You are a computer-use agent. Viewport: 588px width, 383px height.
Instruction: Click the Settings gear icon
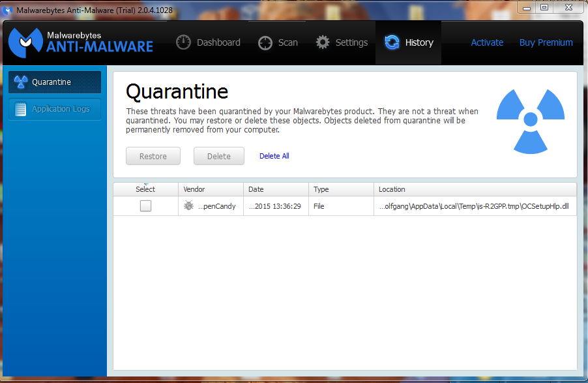point(323,42)
